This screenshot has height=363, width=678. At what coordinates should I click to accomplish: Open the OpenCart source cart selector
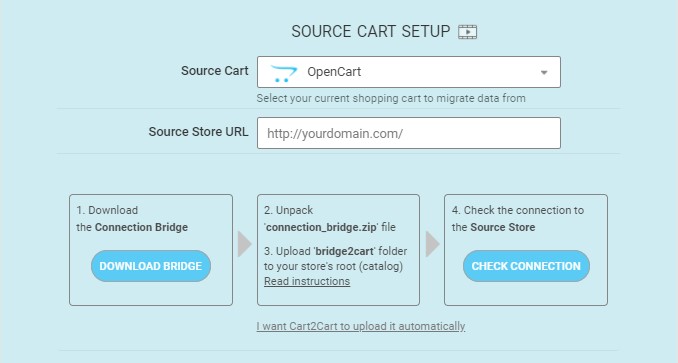[x=409, y=72]
